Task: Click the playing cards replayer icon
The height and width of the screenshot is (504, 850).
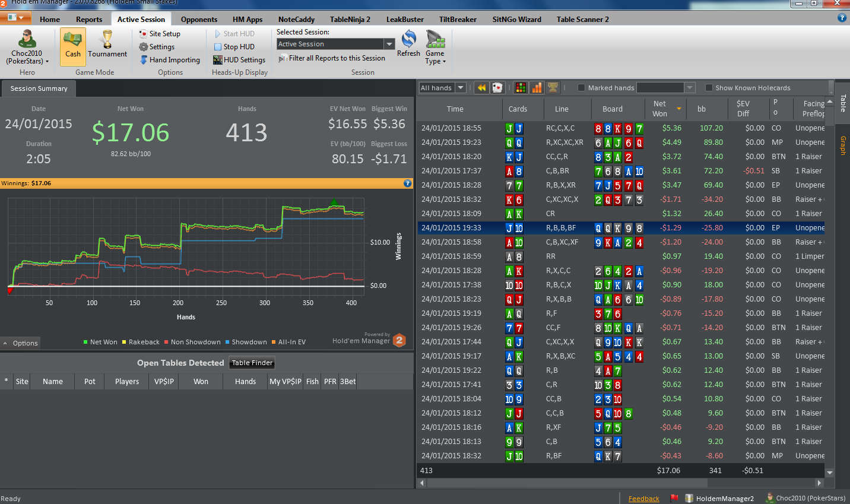Action: click(x=497, y=88)
